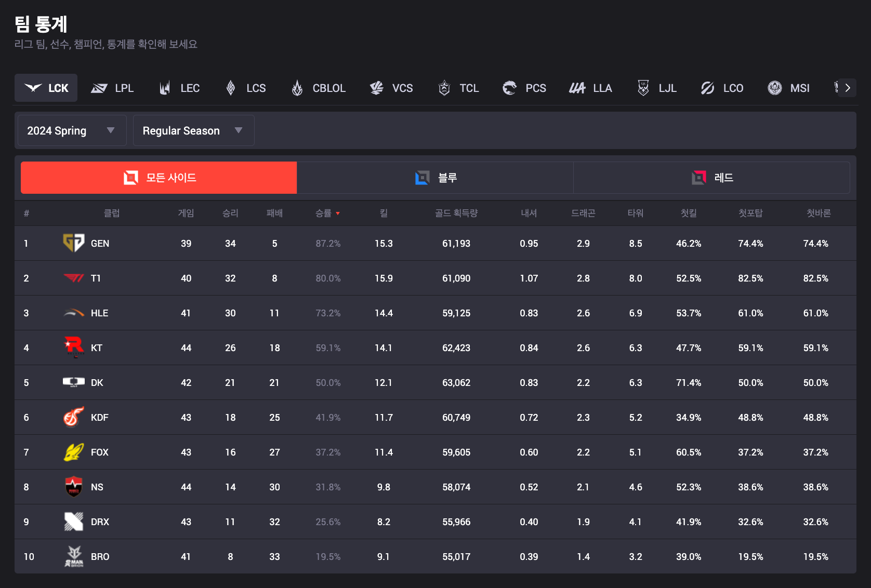Image resolution: width=871 pixels, height=588 pixels.
Task: Sort table by 골드 획득량 header
Action: 456,213
